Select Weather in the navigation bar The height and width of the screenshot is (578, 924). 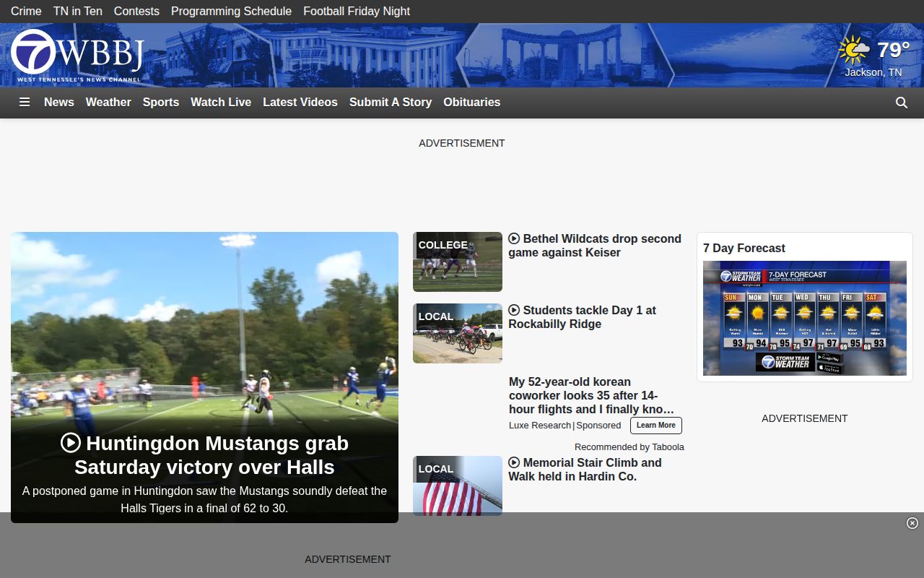[108, 103]
